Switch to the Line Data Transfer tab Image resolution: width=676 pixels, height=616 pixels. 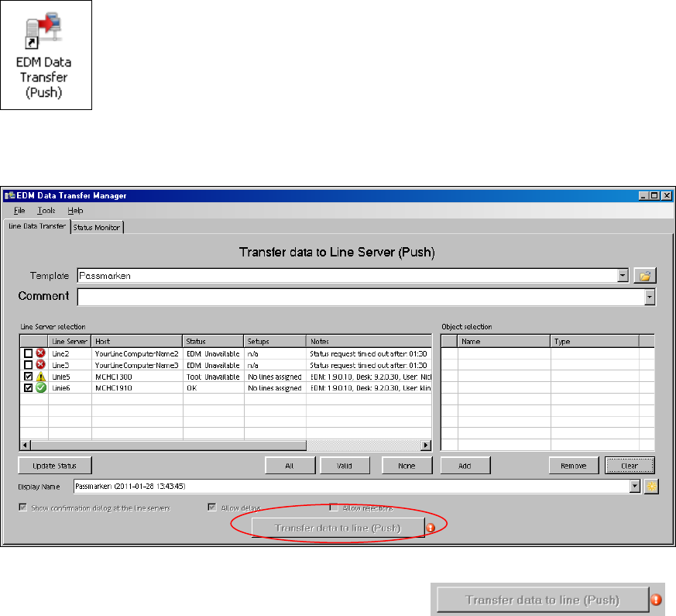37,226
